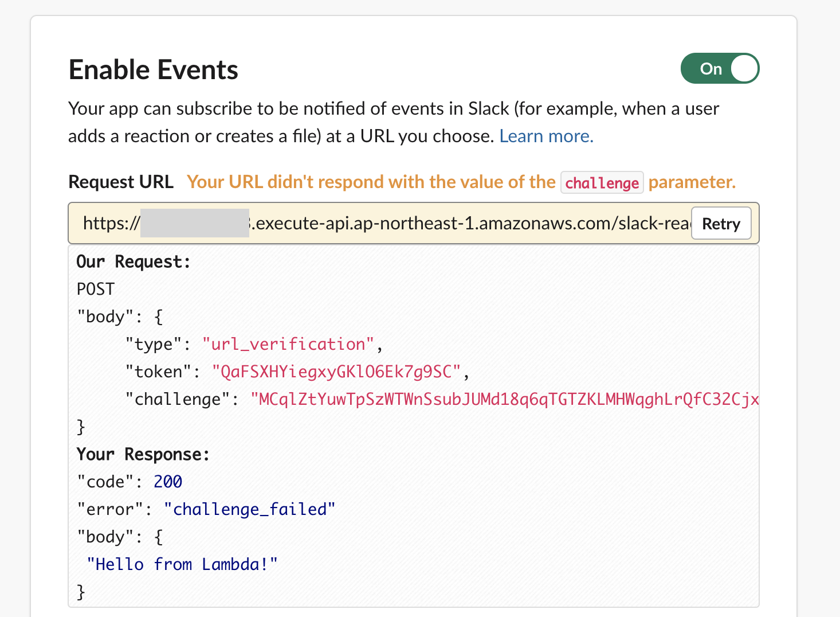Click the Enable Events heading
This screenshot has height=617, width=840.
coord(153,70)
